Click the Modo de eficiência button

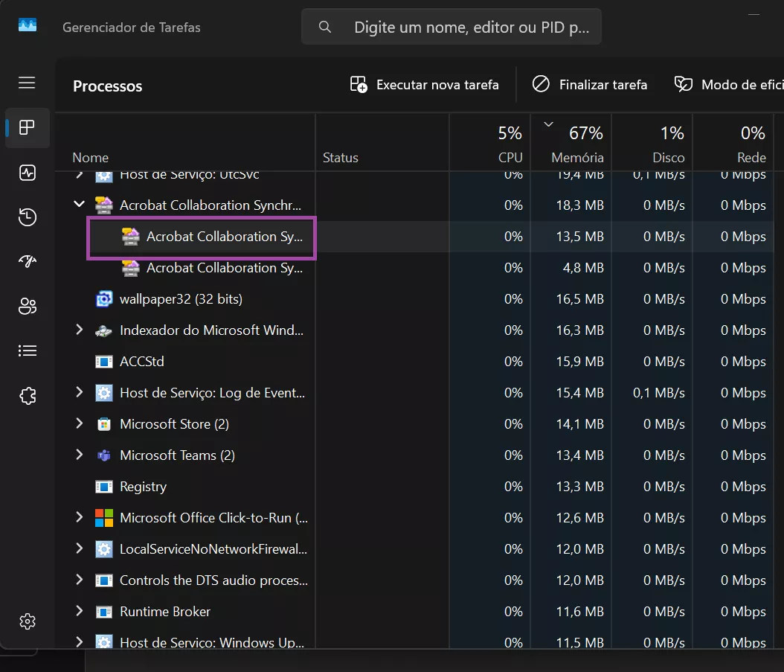pyautogui.click(x=727, y=85)
